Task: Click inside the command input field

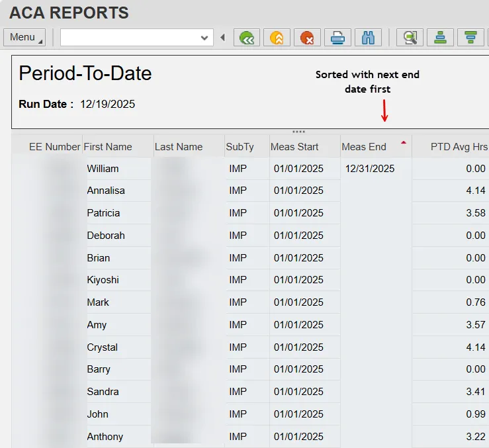Action: pos(129,38)
